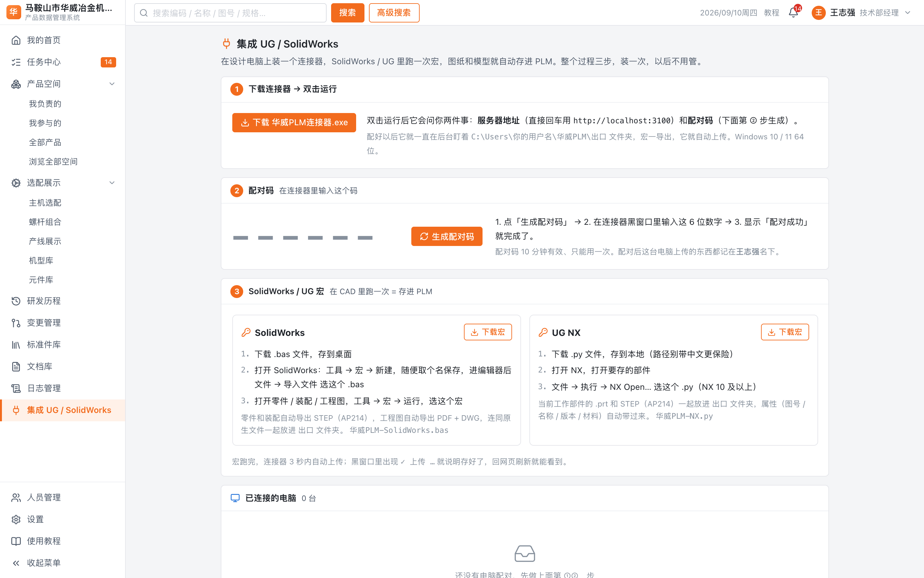Go to 任务中心 menu item
The image size is (924, 578).
pyautogui.click(x=63, y=62)
